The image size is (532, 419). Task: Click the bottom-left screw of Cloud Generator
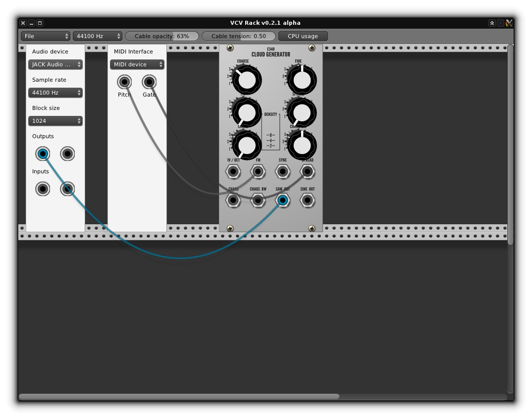tap(230, 228)
